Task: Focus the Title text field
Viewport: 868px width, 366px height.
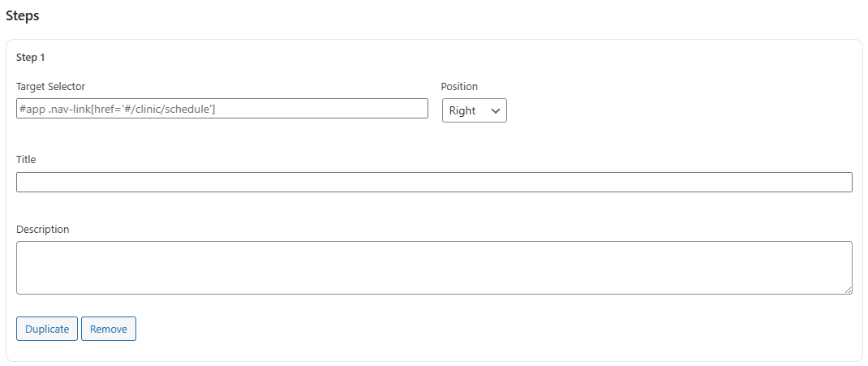Action: (x=434, y=182)
